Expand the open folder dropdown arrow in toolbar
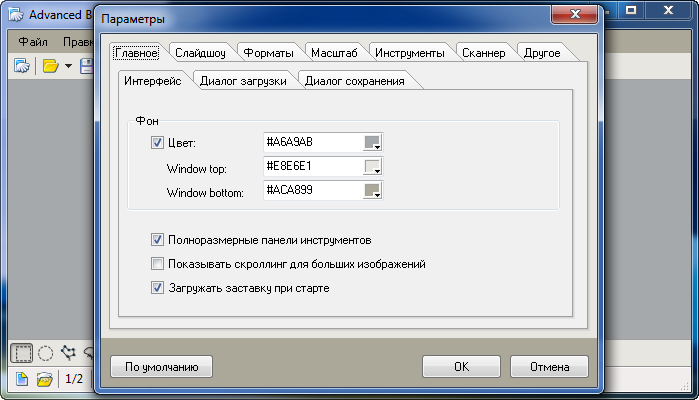 68,66
